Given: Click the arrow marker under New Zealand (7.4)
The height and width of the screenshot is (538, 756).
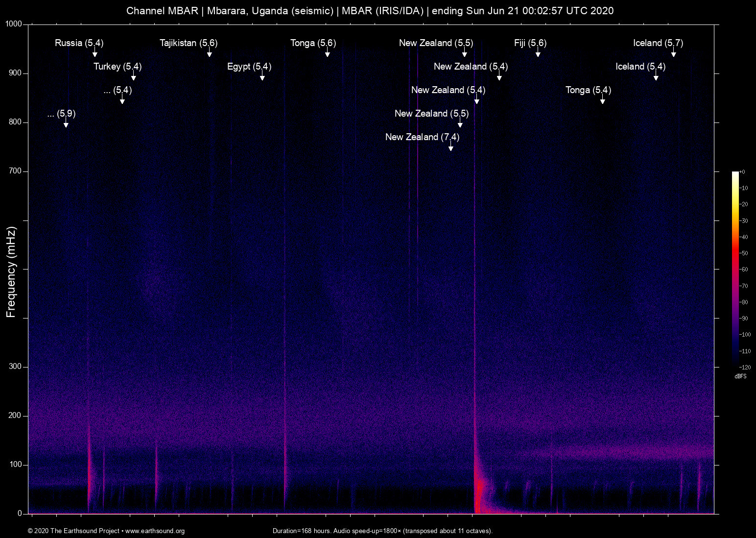Looking at the screenshot, I should pyautogui.click(x=451, y=147).
